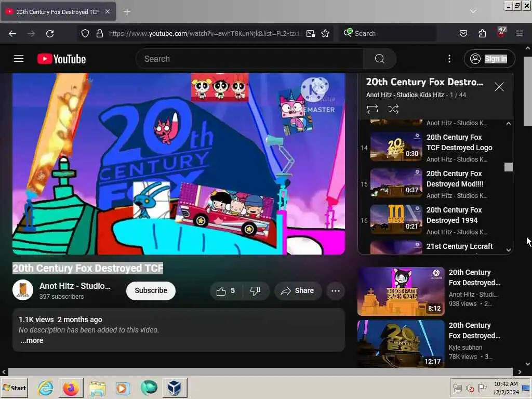The width and height of the screenshot is (532, 399).
Task: Click the Sign in button
Action: click(x=489, y=59)
